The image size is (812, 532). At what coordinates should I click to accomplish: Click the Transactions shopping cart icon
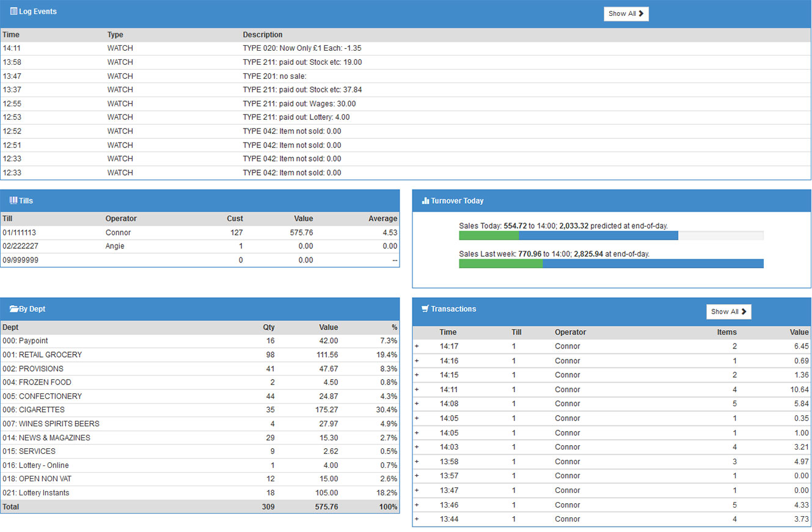[x=425, y=309]
